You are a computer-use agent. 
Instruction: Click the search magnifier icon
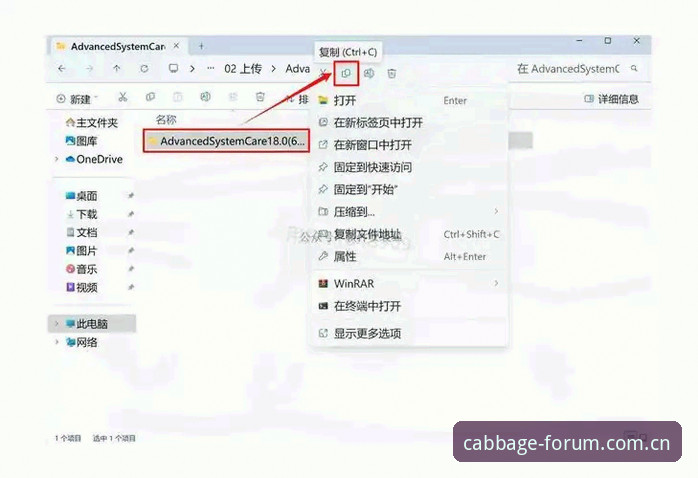click(x=634, y=69)
